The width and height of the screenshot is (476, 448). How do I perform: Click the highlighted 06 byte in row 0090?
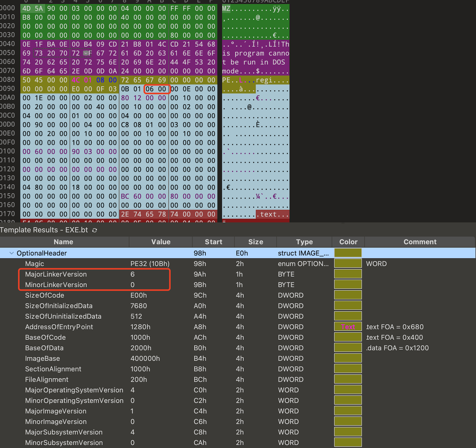(149, 89)
